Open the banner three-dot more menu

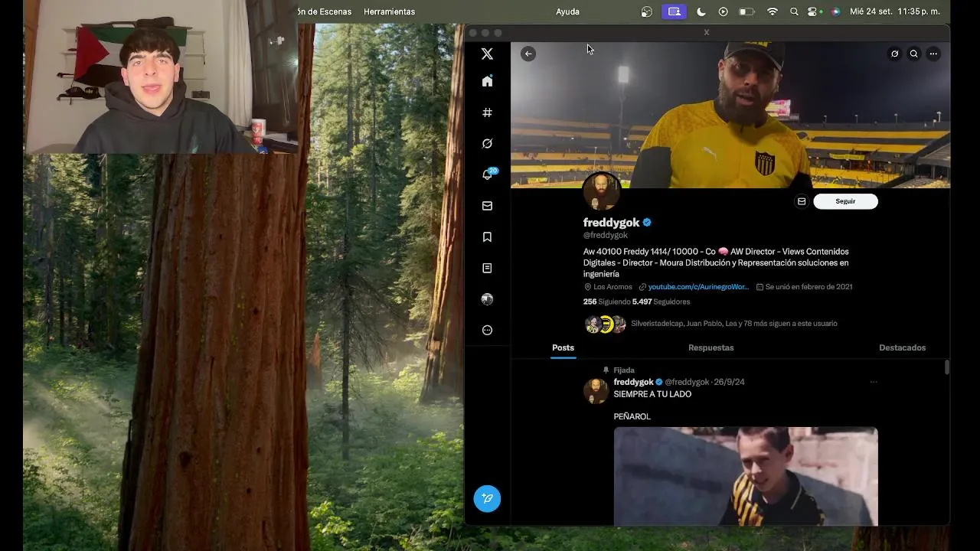(x=933, y=54)
